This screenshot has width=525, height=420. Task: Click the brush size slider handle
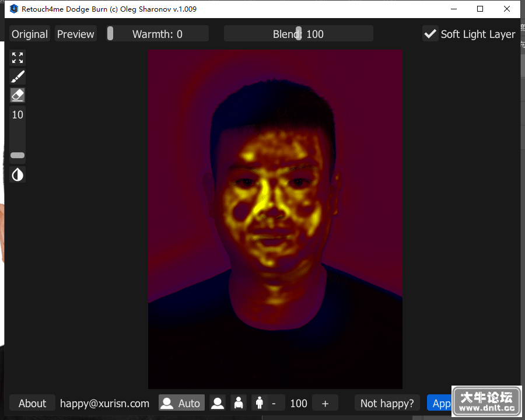pyautogui.click(x=17, y=155)
